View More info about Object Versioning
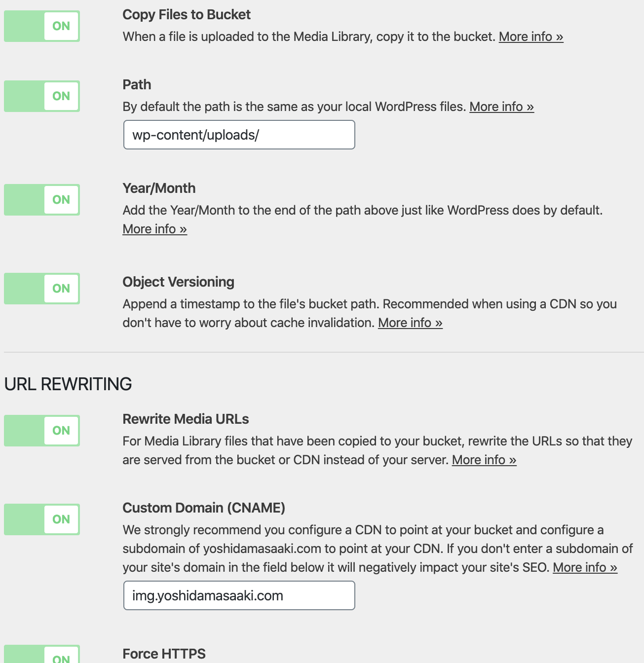Viewport: 644px width, 663px height. click(x=410, y=323)
